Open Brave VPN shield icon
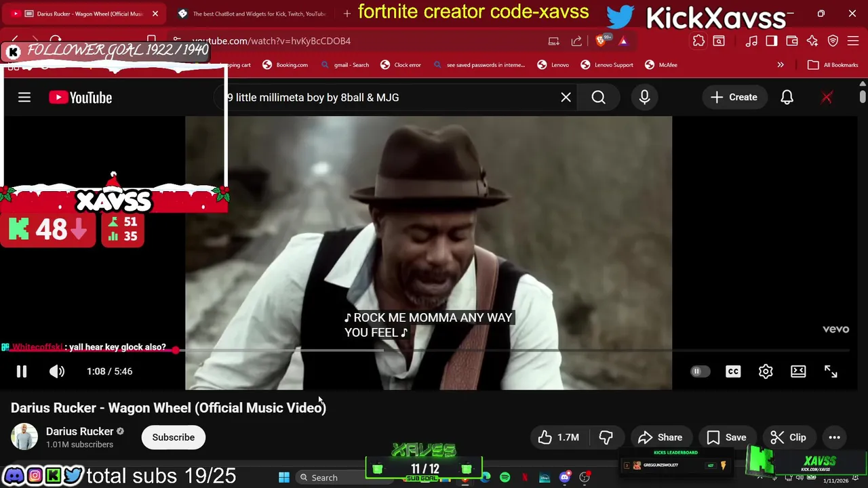 click(x=833, y=41)
